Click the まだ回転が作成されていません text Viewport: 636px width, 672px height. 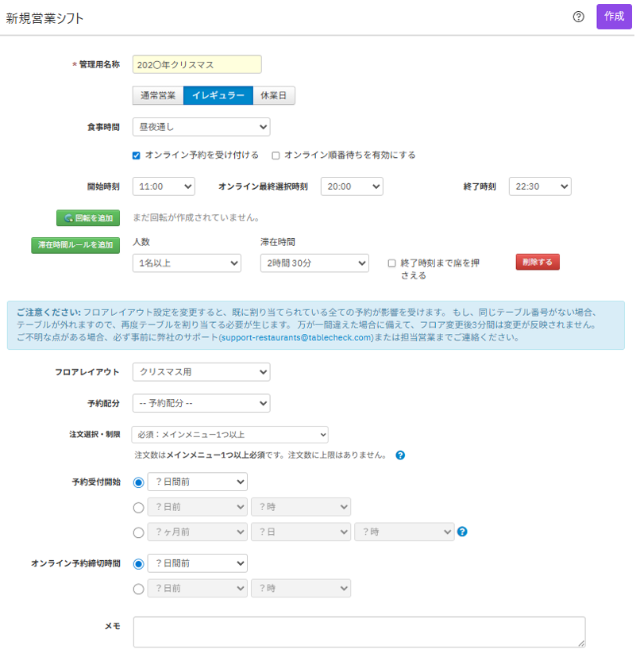pos(196,217)
